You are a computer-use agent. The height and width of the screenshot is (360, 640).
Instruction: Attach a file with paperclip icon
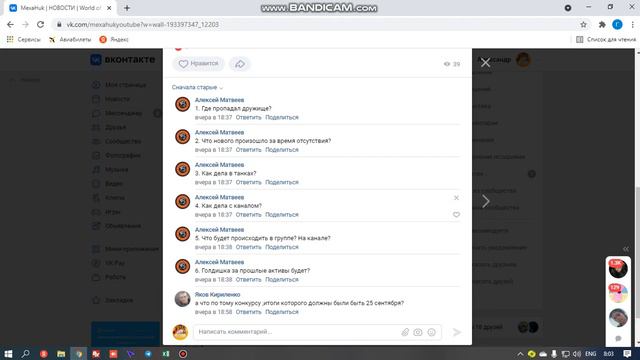tap(405, 332)
